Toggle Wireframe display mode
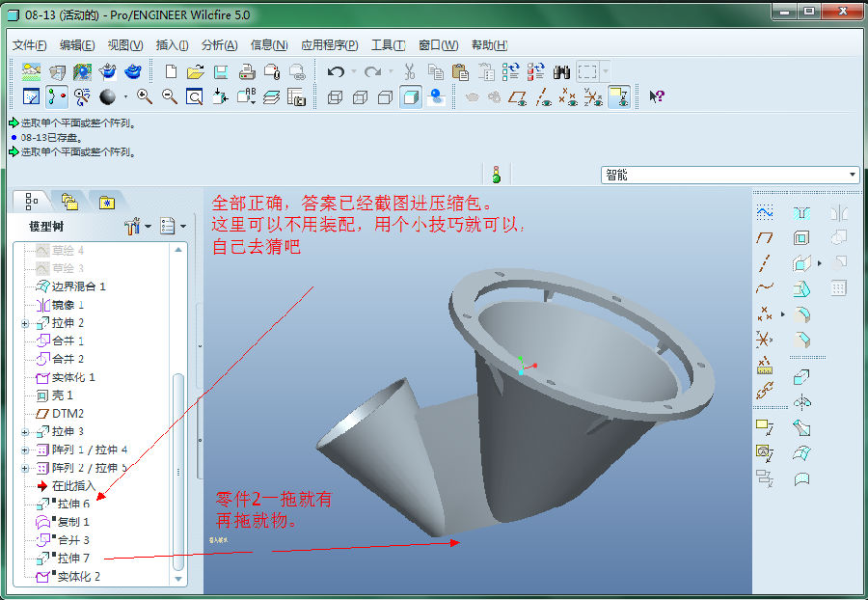The width and height of the screenshot is (868, 600). (336, 96)
